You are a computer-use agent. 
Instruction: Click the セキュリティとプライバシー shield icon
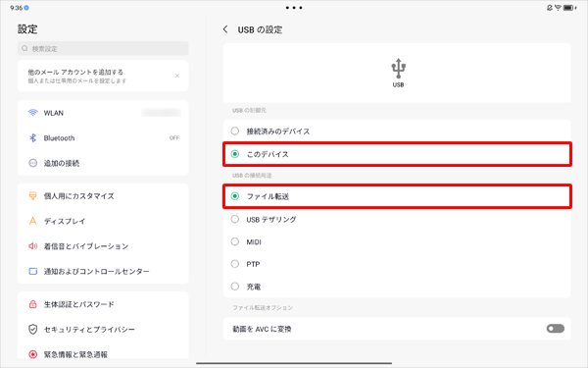(x=33, y=329)
